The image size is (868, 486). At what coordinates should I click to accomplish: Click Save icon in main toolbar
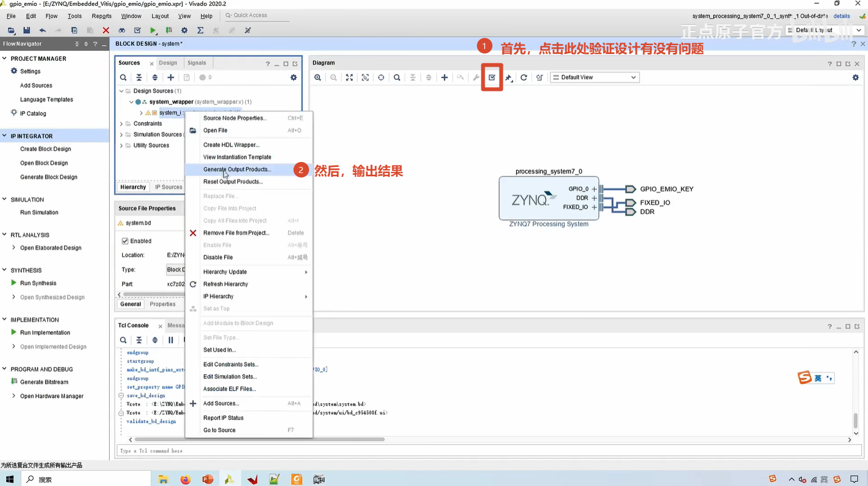click(26, 30)
